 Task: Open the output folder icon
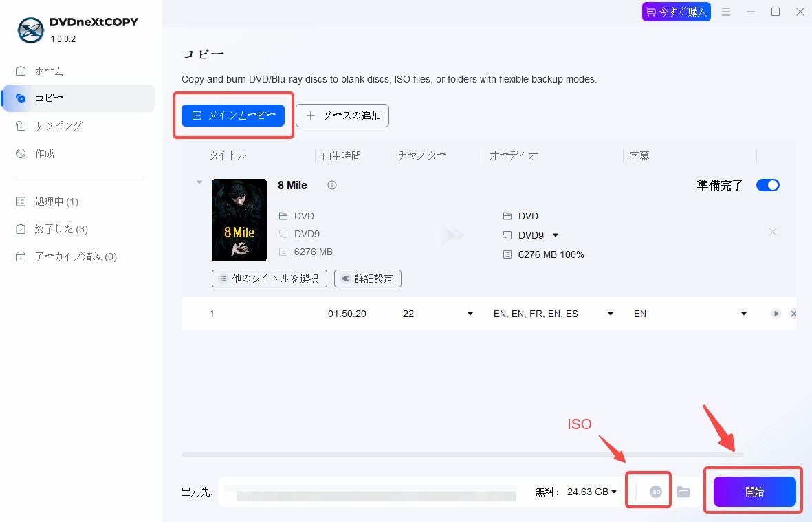[x=683, y=492]
